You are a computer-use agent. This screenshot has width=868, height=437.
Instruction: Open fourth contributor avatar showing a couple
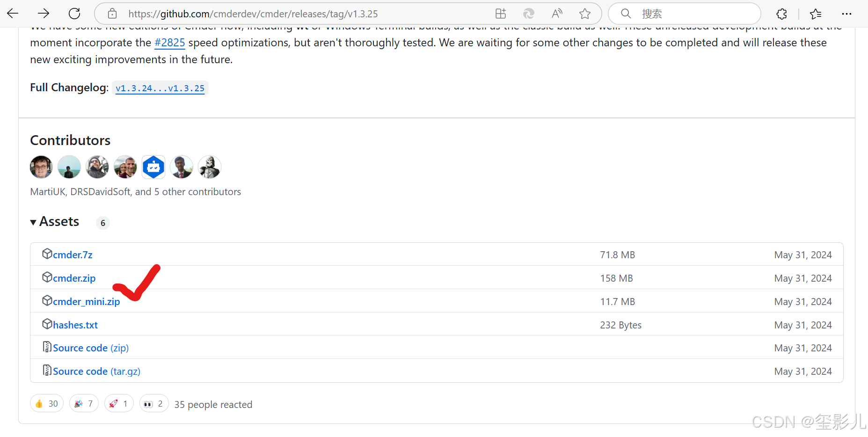pyautogui.click(x=125, y=167)
